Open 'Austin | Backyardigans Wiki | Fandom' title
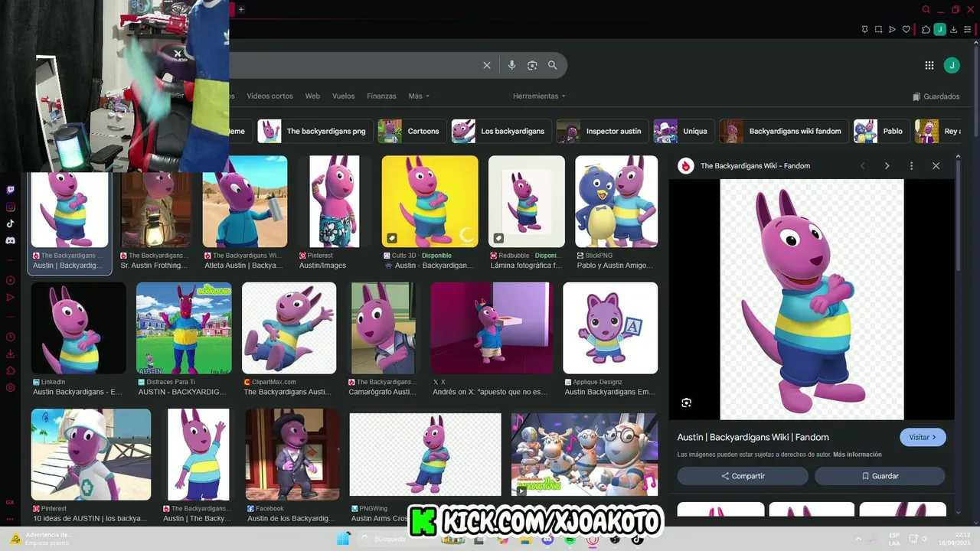 coord(753,437)
